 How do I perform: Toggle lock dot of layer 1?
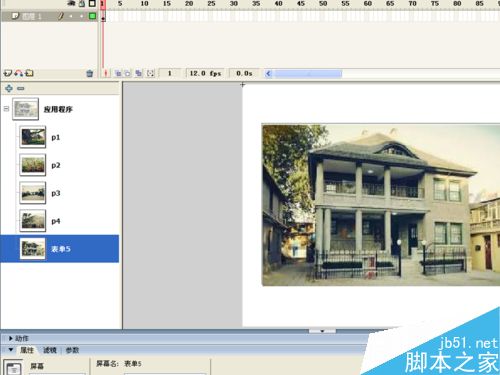(x=82, y=16)
